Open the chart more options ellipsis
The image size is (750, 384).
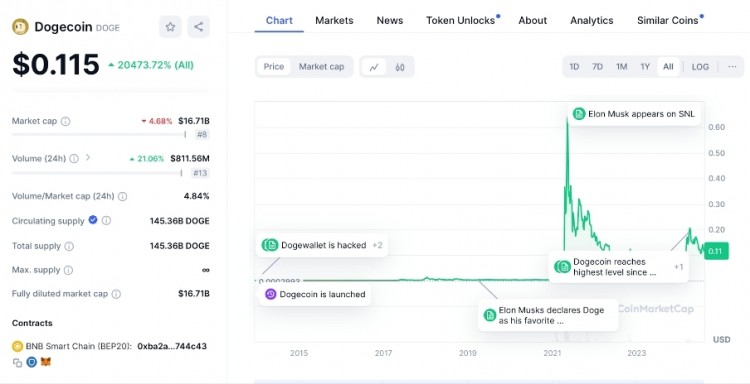[x=732, y=67]
